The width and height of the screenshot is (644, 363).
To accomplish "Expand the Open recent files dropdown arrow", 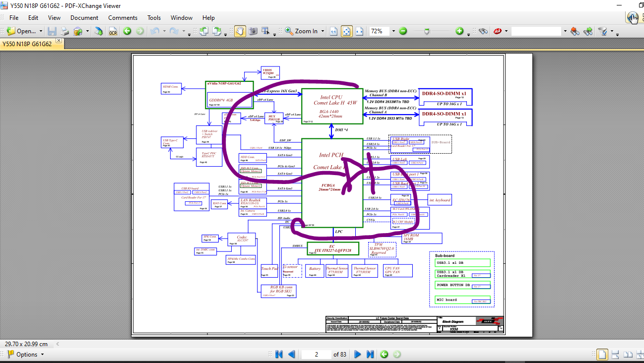I will (40, 31).
